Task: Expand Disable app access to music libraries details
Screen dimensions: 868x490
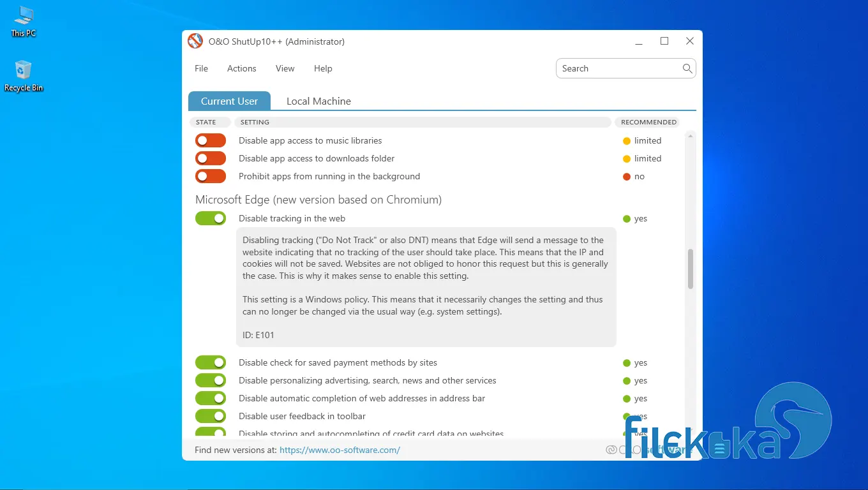Action: [310, 140]
